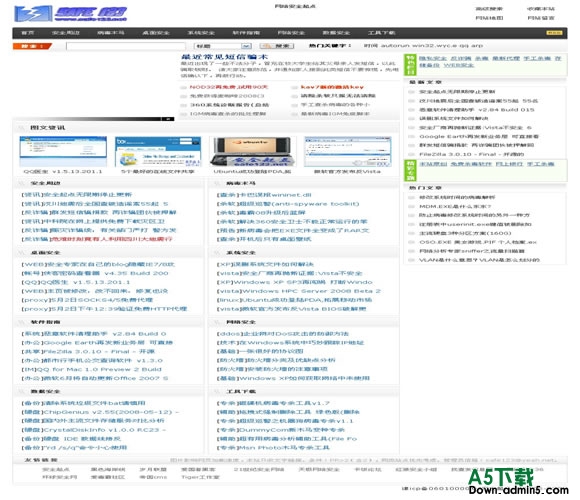Open the sidebar link VLAN是什么意思?
The height and width of the screenshot is (500, 580).
coord(479,260)
